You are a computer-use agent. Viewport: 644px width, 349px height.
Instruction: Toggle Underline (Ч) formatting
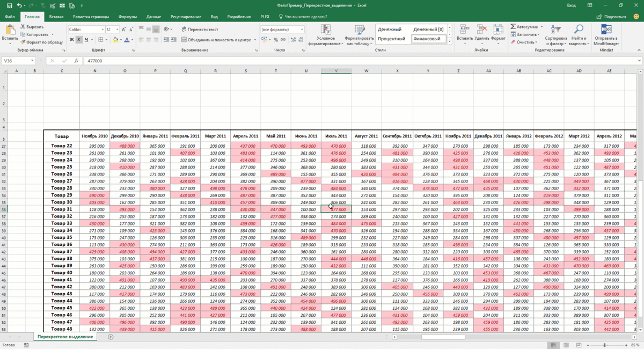pos(86,40)
